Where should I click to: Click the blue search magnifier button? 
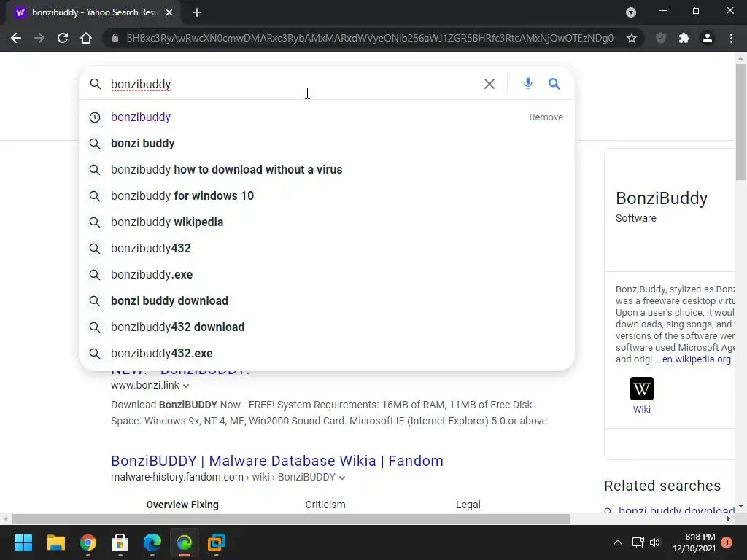tap(554, 84)
